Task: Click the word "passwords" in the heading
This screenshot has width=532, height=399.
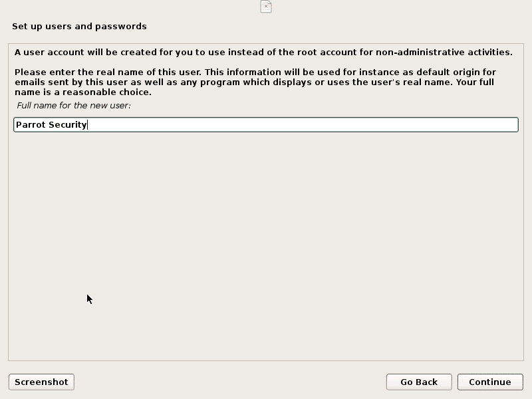Action: click(124, 27)
